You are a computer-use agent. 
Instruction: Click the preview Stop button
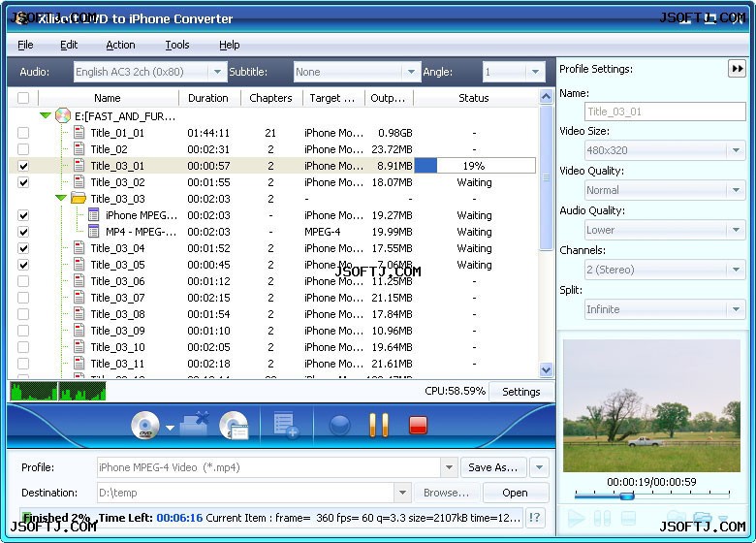627,519
